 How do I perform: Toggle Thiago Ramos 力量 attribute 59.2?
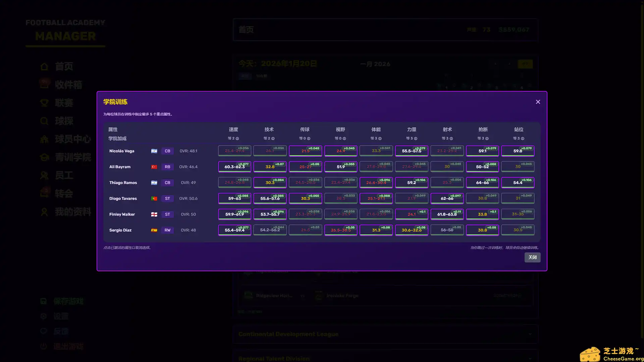point(412,183)
